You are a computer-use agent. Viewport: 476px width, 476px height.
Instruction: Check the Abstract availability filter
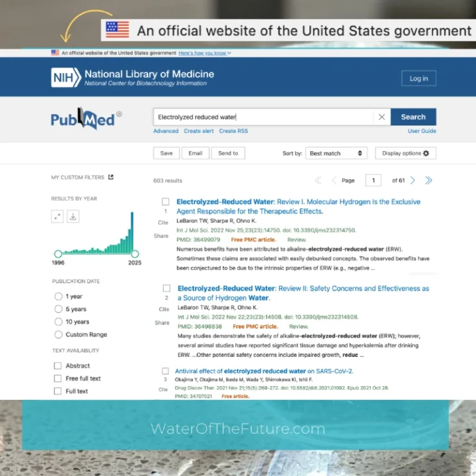tap(58, 366)
